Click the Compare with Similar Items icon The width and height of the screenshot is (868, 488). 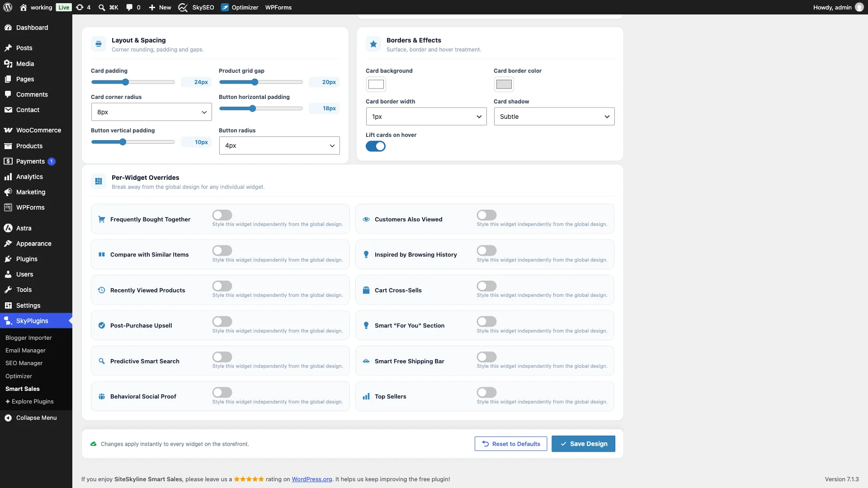(102, 254)
